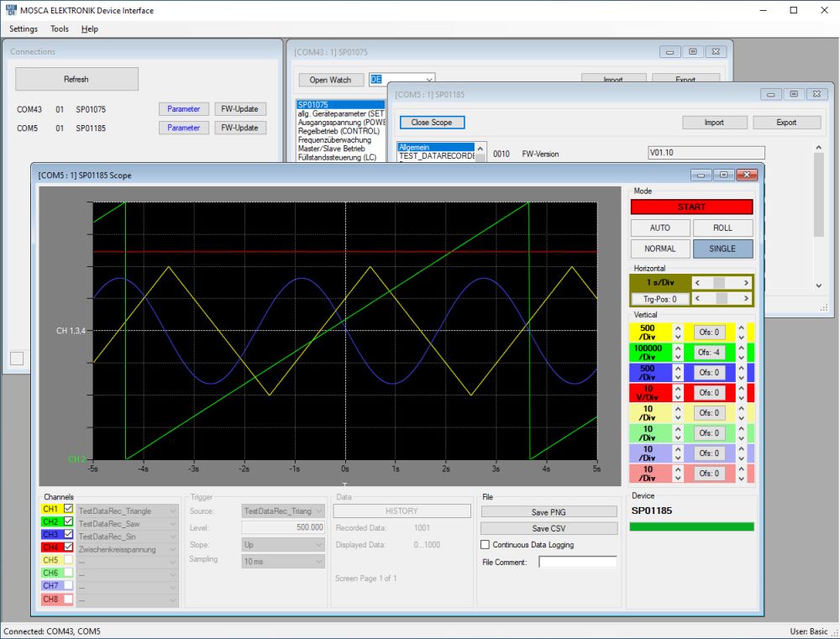Click the trigger Level field showing 500.000

click(x=283, y=527)
